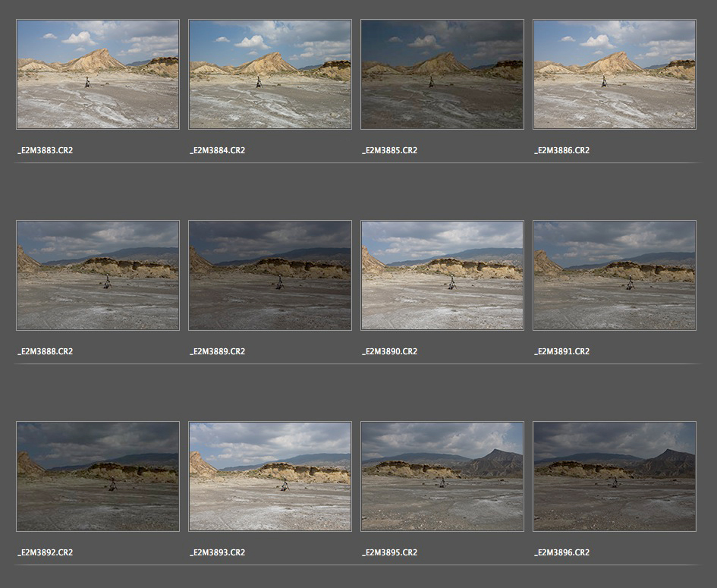Select the underexposed _E2M3889.CR2 thumbnail
This screenshot has height=588, width=717.
[x=270, y=275]
